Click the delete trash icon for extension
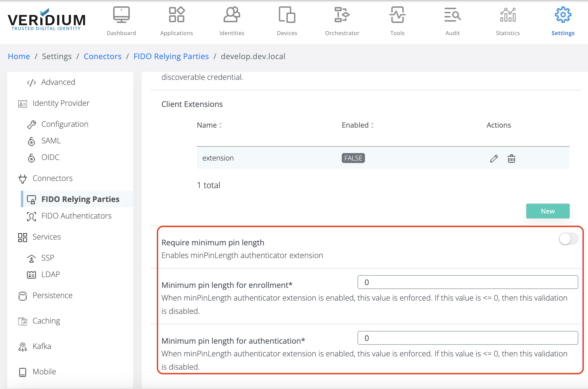Viewport: 588px width, 389px height. click(x=511, y=158)
